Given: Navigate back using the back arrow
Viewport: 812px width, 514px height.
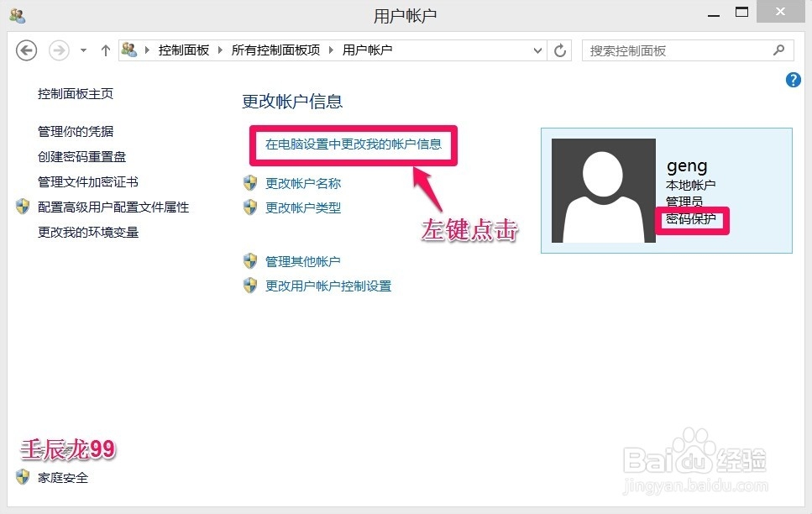Looking at the screenshot, I should tap(26, 50).
